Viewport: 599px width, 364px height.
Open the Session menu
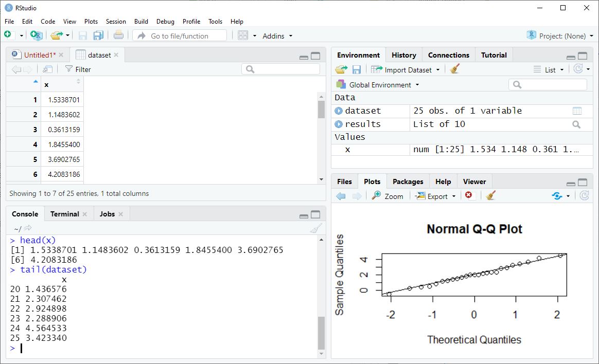click(x=116, y=22)
